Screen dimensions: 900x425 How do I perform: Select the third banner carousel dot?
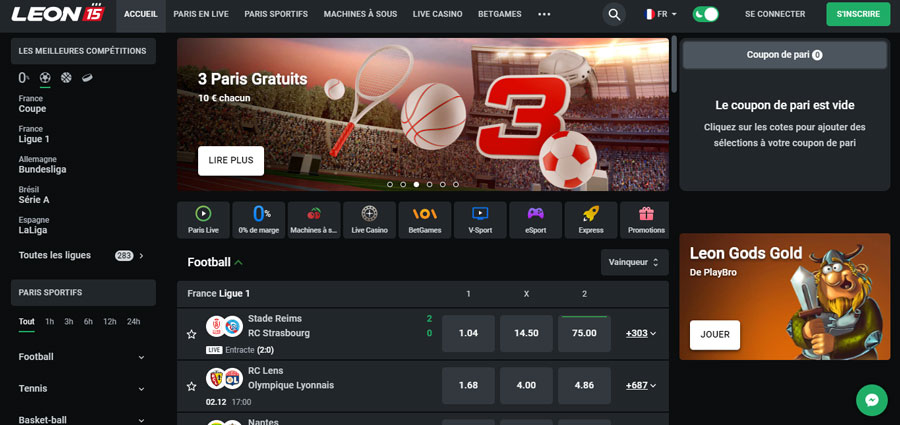point(416,184)
